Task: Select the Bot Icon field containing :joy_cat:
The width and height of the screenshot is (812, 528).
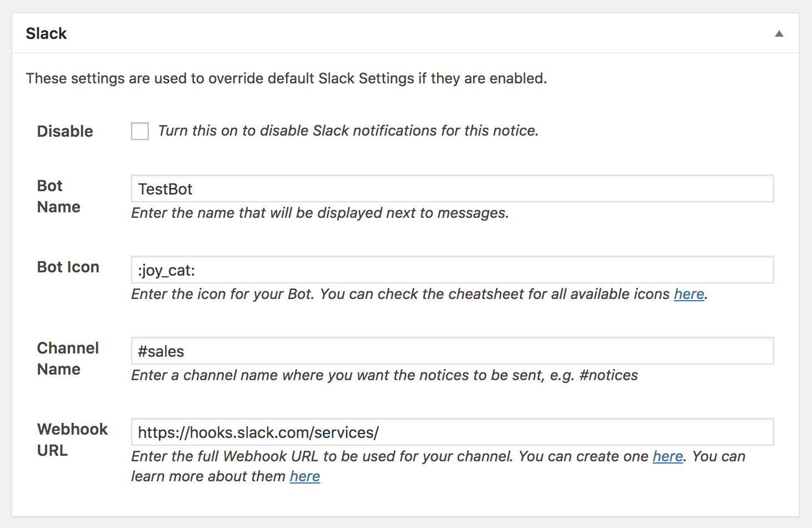Action: [389, 270]
